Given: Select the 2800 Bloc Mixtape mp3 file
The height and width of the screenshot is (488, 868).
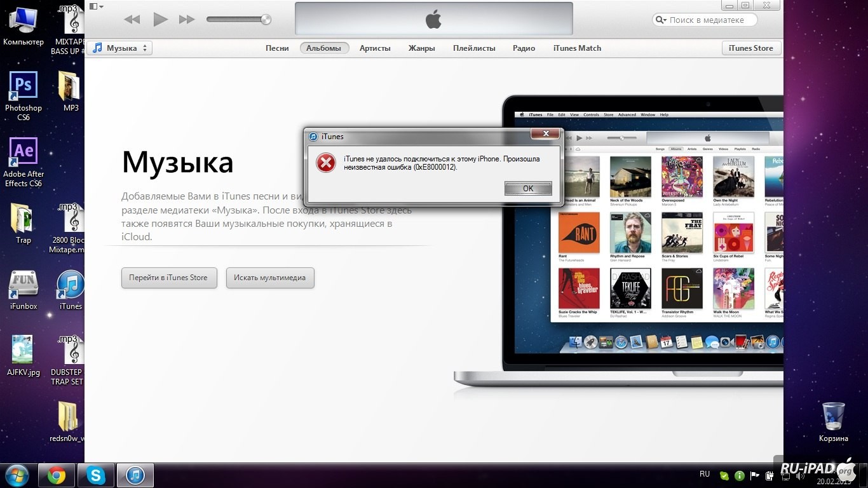Looking at the screenshot, I should [69, 229].
